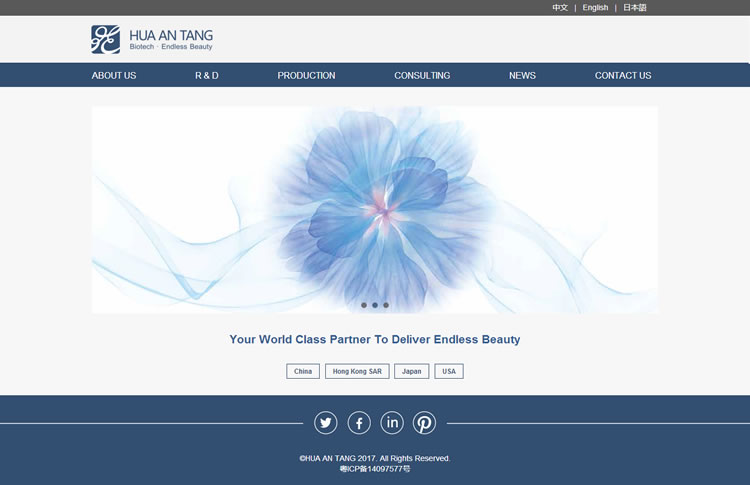
Task: Click the China region button
Action: 303,371
